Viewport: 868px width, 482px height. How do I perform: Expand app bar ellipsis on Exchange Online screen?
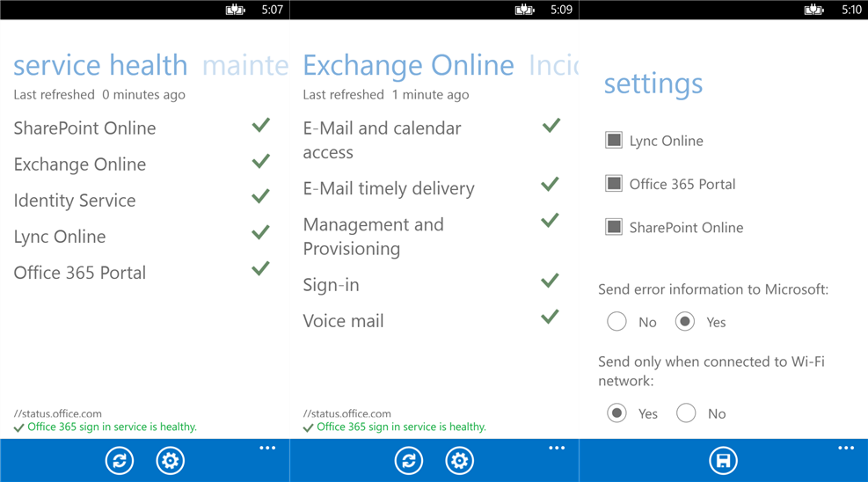tap(557, 448)
